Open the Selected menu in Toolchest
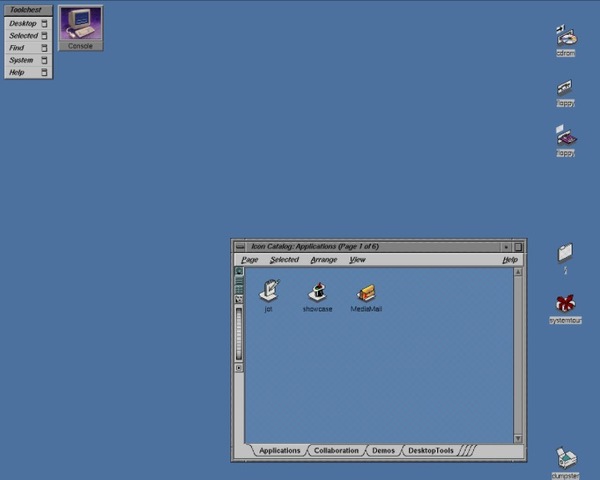Image resolution: width=600 pixels, height=480 pixels. (28, 36)
